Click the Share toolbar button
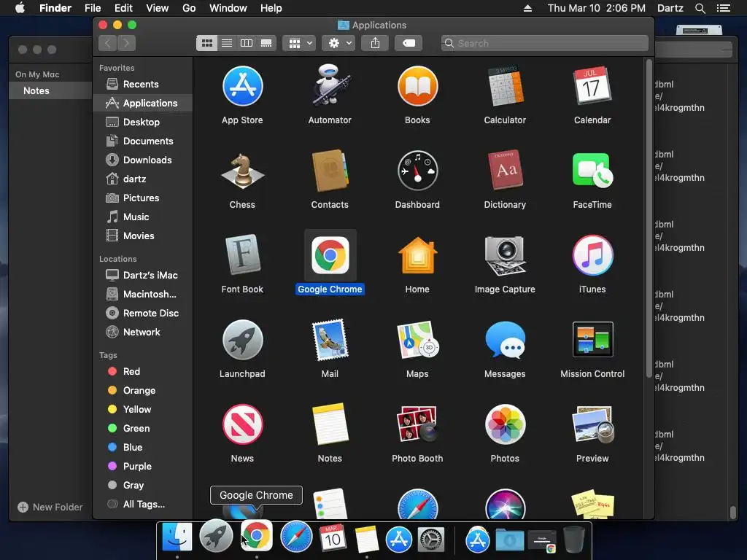 coord(376,43)
